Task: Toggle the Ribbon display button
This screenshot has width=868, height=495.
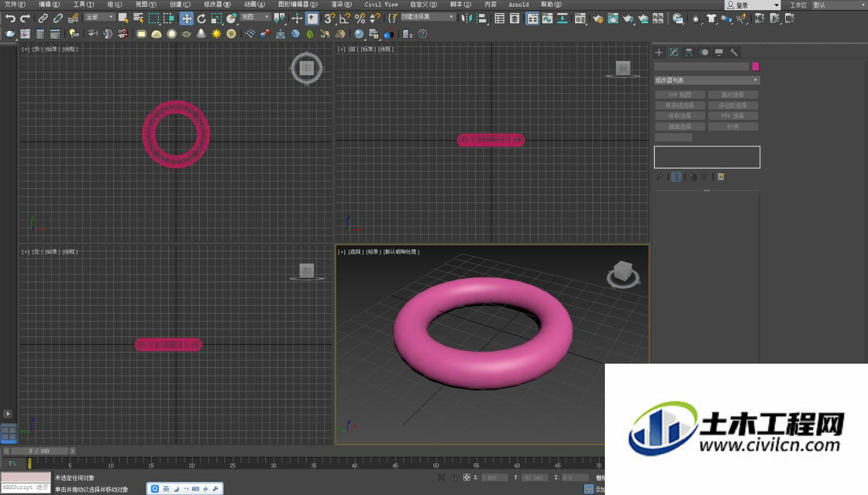Action: 533,18
